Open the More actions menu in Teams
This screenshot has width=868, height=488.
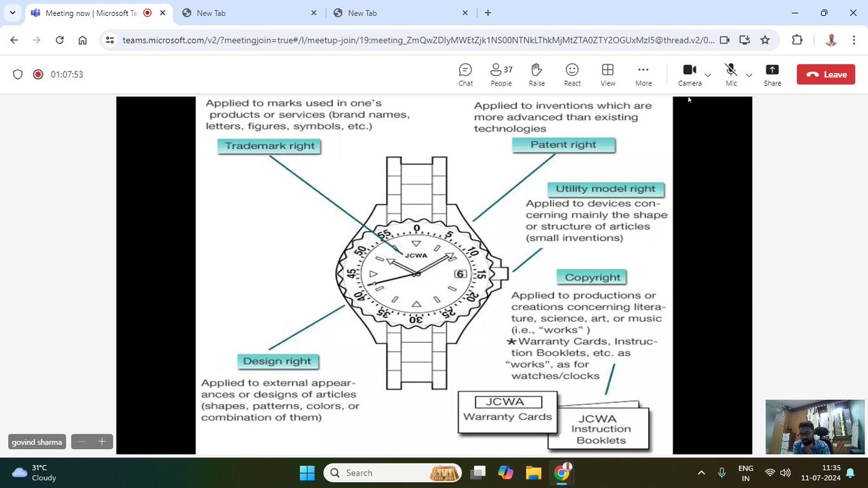(643, 74)
